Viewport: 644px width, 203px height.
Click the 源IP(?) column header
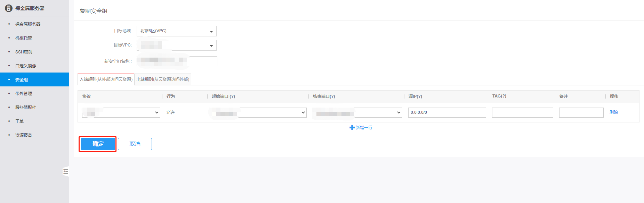pyautogui.click(x=415, y=96)
